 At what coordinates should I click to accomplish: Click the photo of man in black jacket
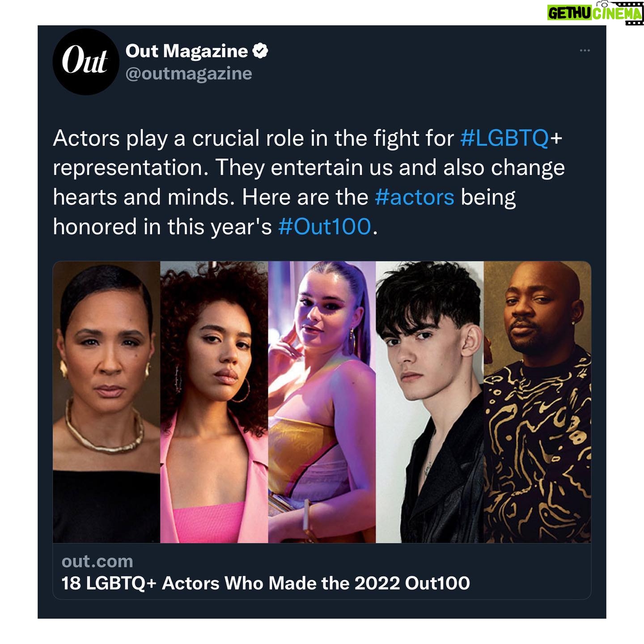[430, 402]
